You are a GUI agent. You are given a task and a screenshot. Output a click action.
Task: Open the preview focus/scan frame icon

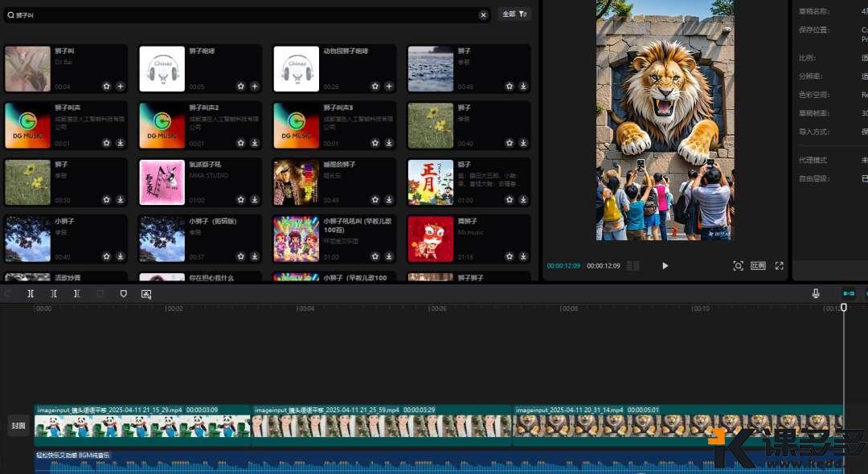click(x=738, y=266)
